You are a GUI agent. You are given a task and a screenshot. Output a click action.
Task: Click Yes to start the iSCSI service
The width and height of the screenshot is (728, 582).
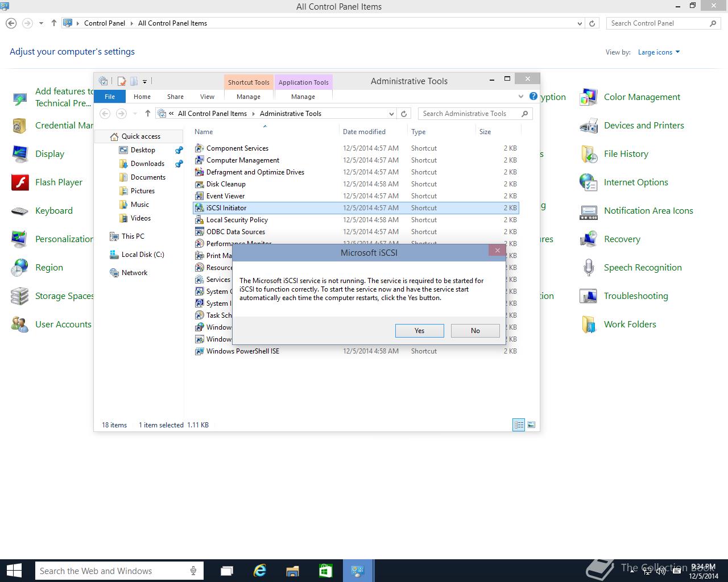pyautogui.click(x=419, y=331)
